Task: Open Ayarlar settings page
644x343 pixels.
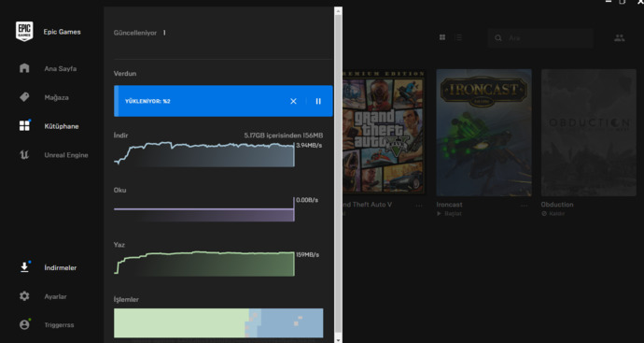Action: 55,296
